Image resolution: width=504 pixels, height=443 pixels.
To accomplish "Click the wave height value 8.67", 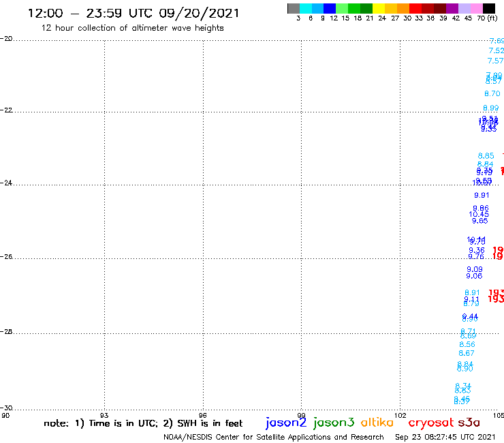I will (x=467, y=353).
